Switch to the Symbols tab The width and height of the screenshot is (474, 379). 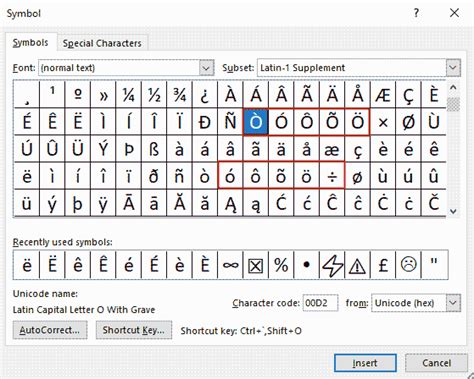pos(30,43)
